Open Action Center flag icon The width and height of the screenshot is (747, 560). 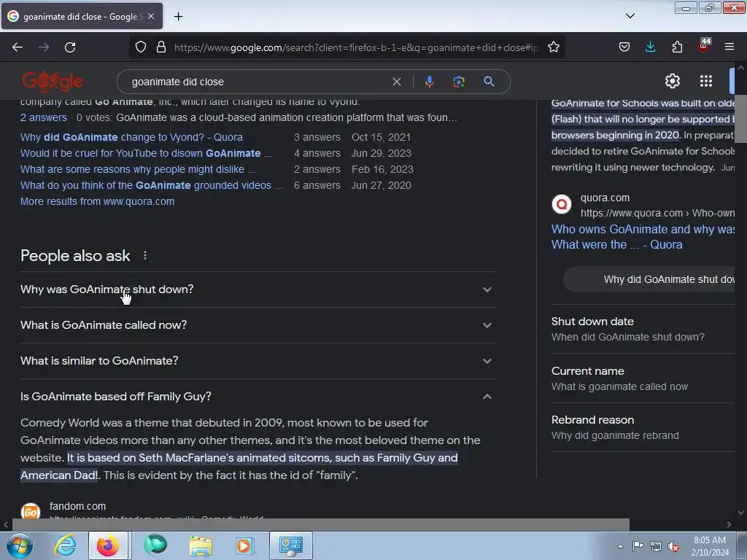(638, 546)
